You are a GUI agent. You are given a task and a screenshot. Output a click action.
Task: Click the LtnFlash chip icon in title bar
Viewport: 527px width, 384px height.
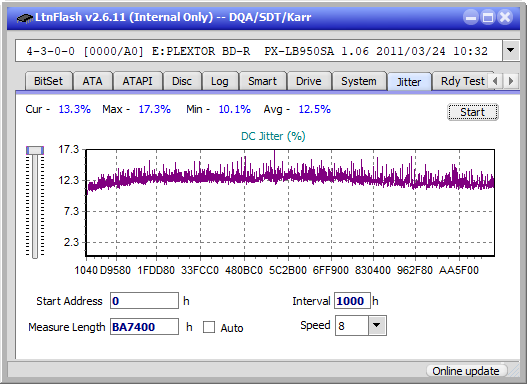point(25,17)
